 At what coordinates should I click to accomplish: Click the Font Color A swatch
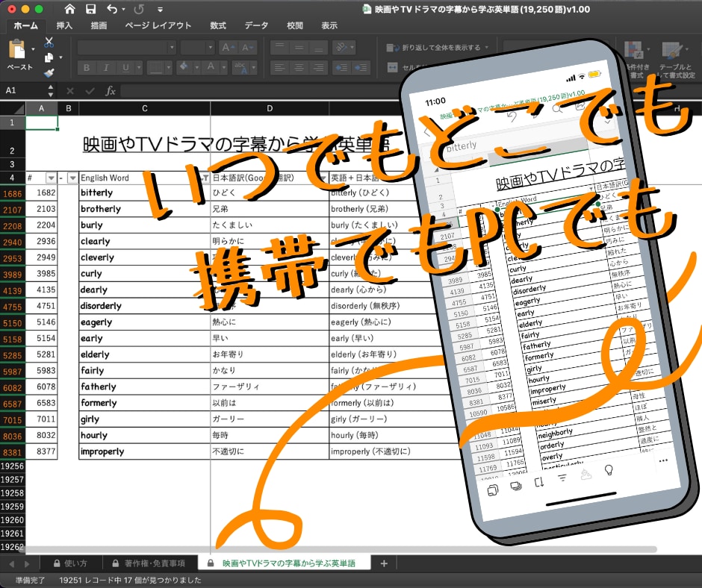[x=211, y=67]
